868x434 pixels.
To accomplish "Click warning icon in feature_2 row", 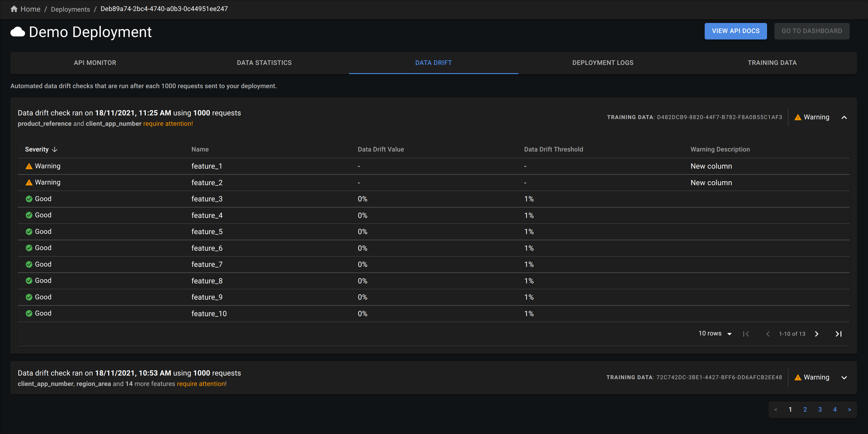I will coord(29,182).
